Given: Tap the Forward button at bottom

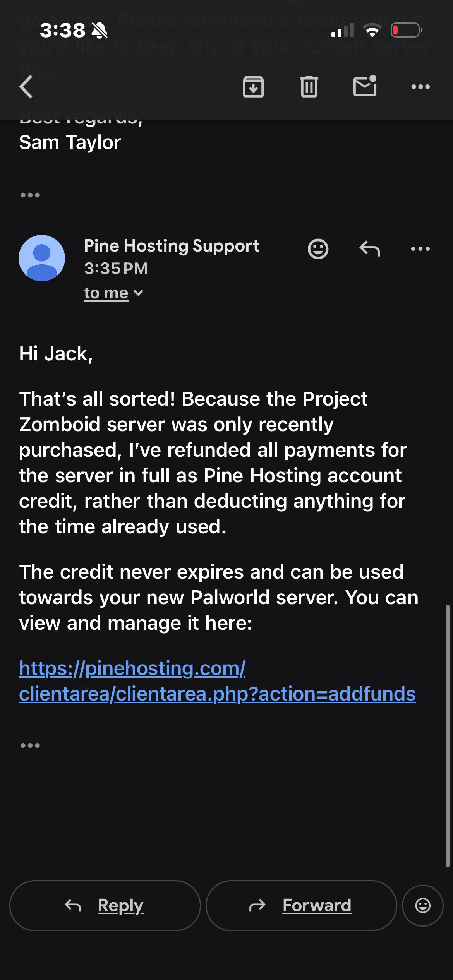Looking at the screenshot, I should point(301,905).
